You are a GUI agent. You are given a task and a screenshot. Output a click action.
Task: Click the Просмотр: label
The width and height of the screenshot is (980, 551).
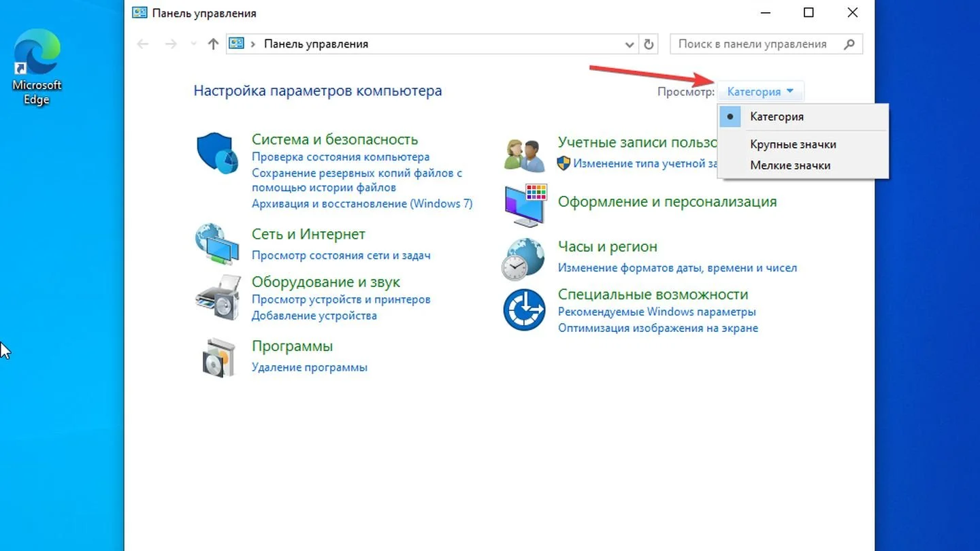click(x=686, y=92)
